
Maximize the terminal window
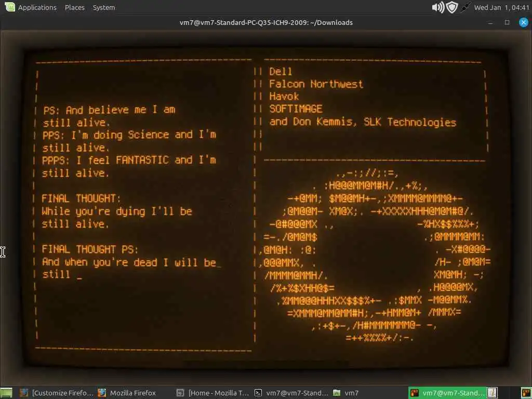[507, 22]
